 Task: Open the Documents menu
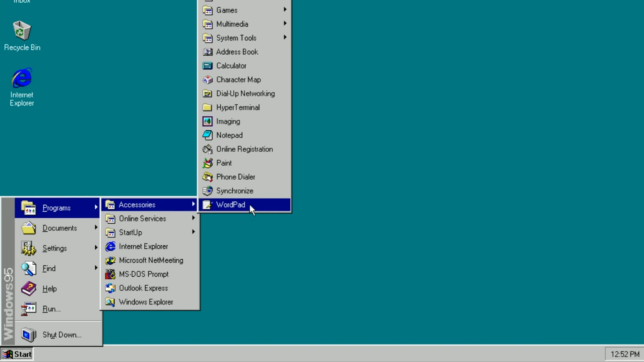point(59,228)
